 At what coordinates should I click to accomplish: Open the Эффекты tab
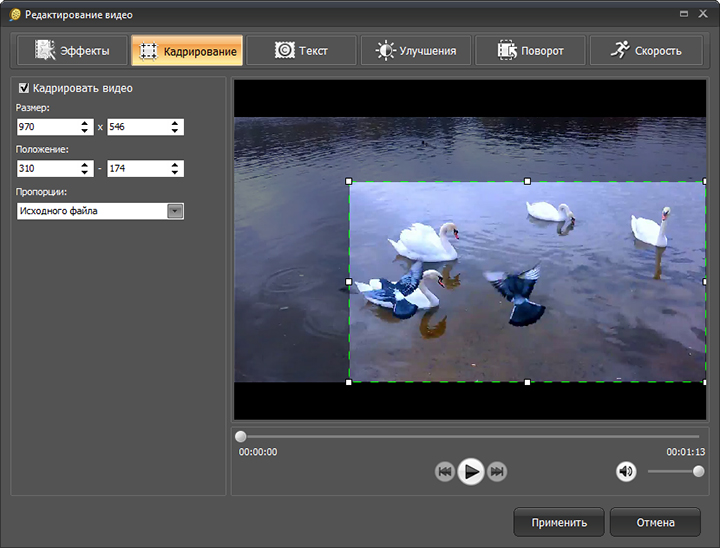[x=72, y=50]
